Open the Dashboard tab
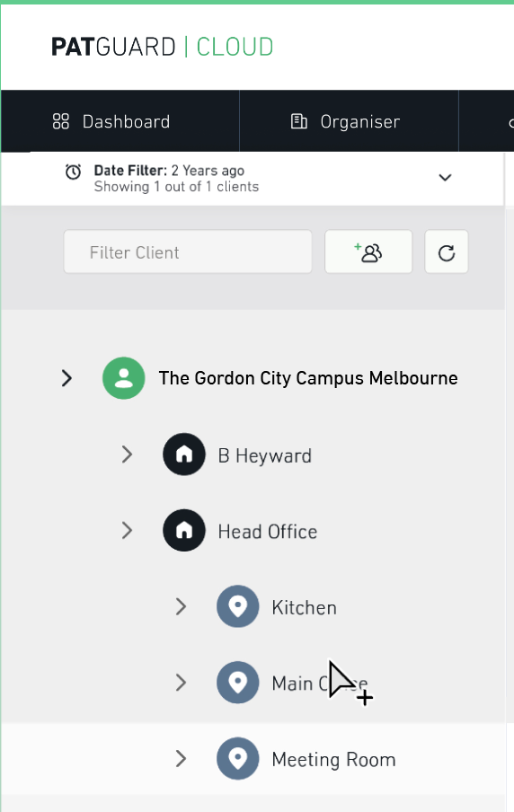This screenshot has height=812, width=514. click(x=111, y=121)
